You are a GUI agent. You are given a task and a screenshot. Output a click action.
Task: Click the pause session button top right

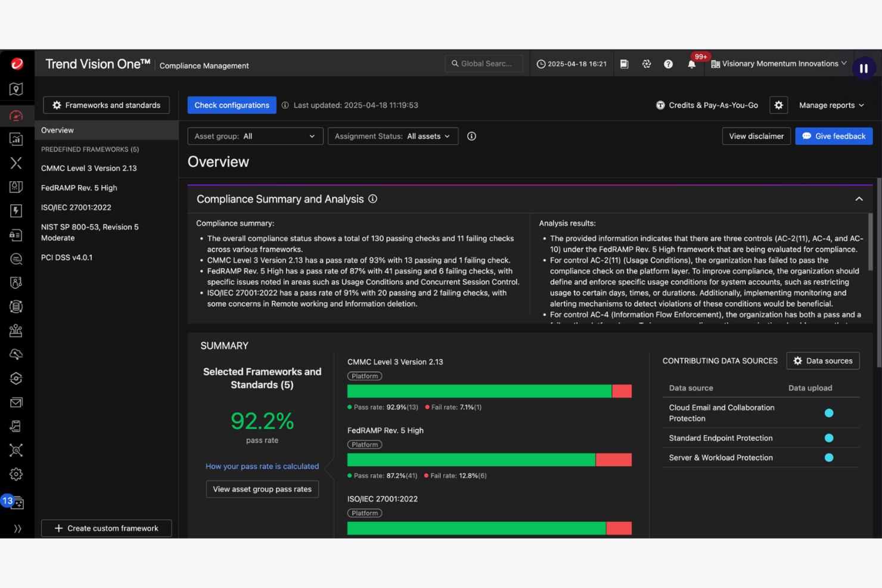click(x=864, y=68)
